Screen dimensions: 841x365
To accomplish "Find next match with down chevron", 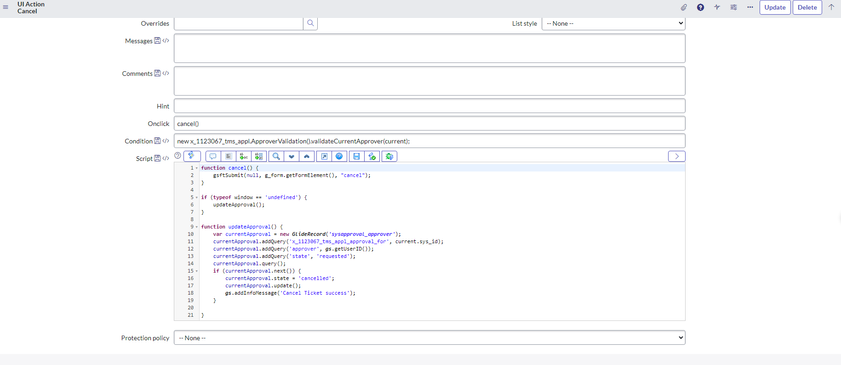I will 292,157.
